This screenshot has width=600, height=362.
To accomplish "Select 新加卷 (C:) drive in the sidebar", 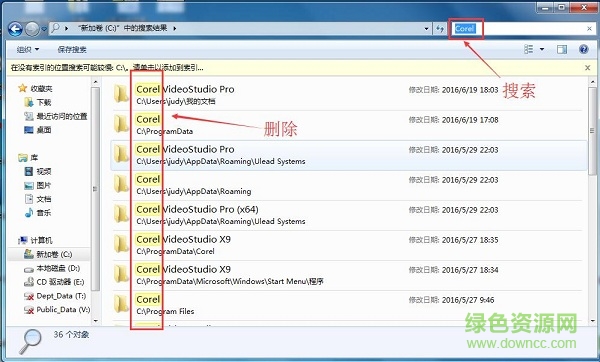I will pyautogui.click(x=54, y=254).
